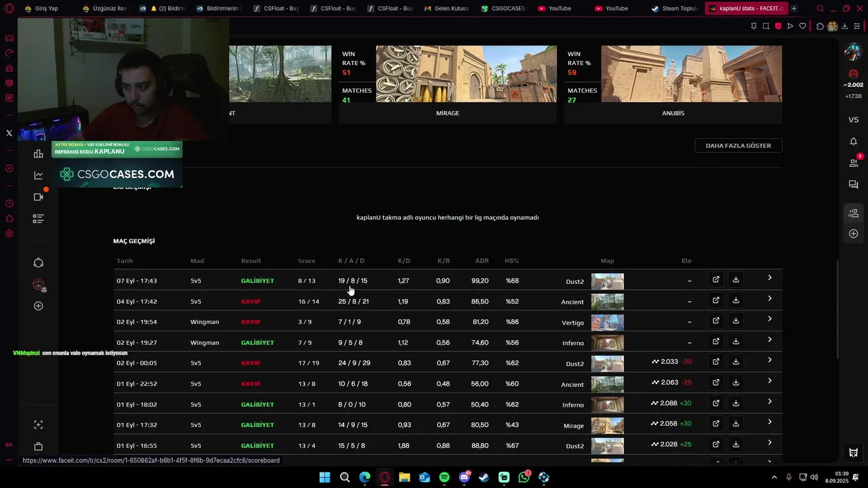Click the 2.033 Elo value in Dust2 row
This screenshot has height=488, width=868.
669,362
